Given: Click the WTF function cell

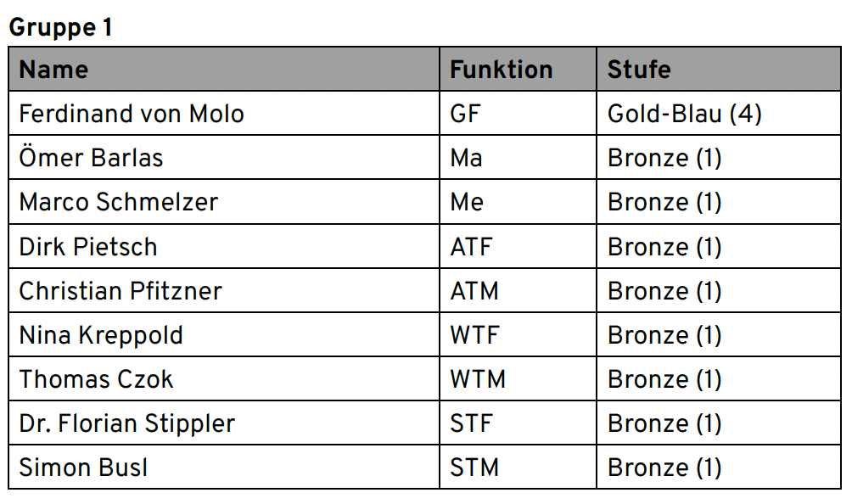Looking at the screenshot, I should coord(474,335).
